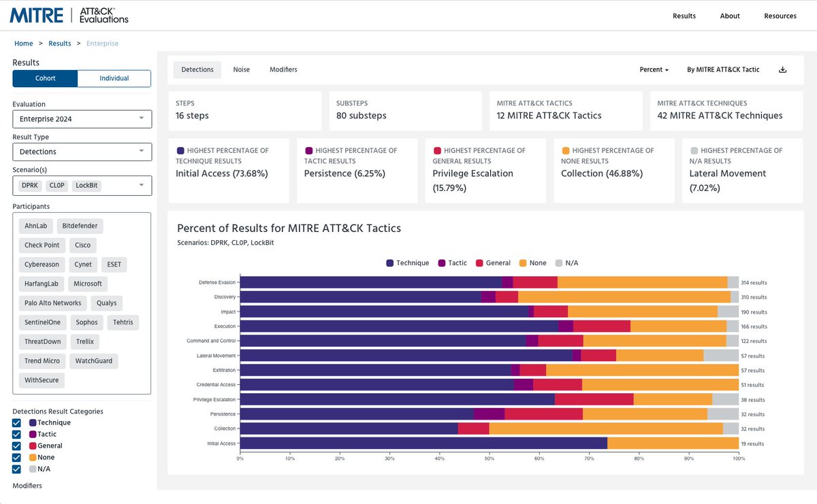This screenshot has height=504, width=817.
Task: Open the Percent dropdown above the chart
Action: click(x=652, y=69)
